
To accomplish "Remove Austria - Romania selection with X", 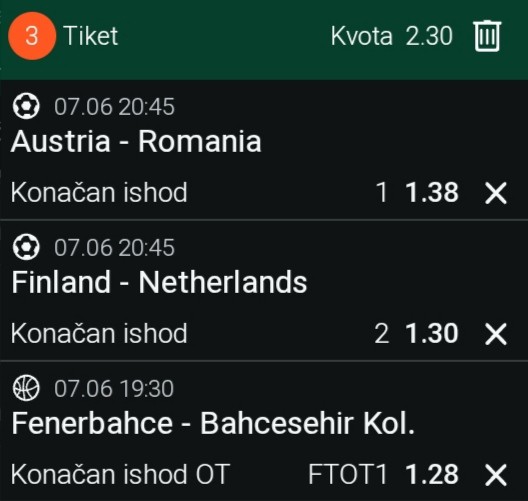I will click(496, 193).
